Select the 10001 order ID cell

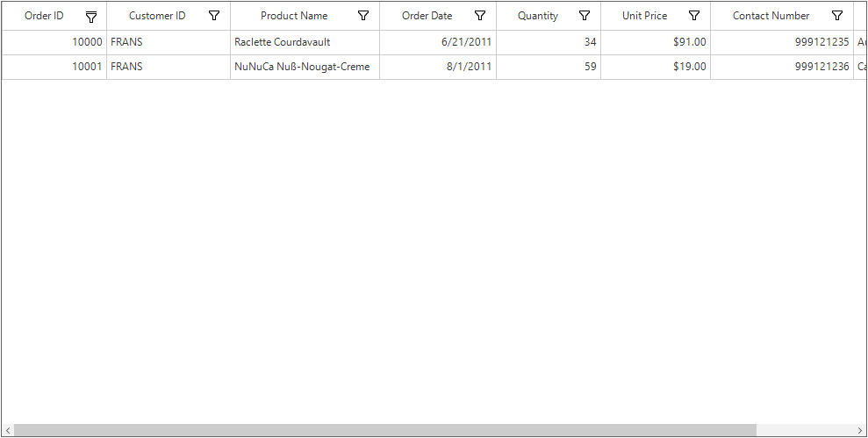point(54,67)
